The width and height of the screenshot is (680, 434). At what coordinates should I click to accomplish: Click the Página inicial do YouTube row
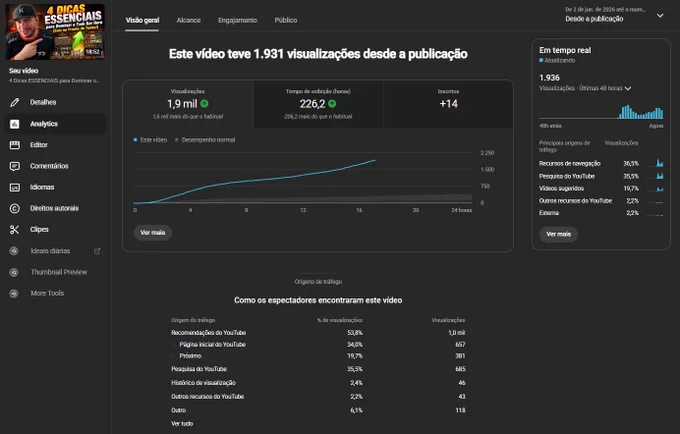318,344
